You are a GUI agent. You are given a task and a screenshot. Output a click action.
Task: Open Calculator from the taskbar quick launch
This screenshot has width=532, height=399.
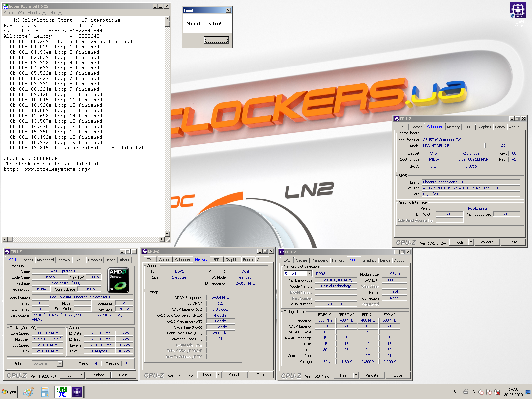point(45,392)
